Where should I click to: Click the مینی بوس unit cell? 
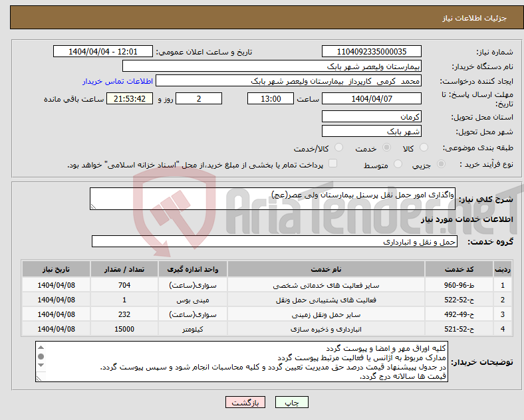[192, 300]
